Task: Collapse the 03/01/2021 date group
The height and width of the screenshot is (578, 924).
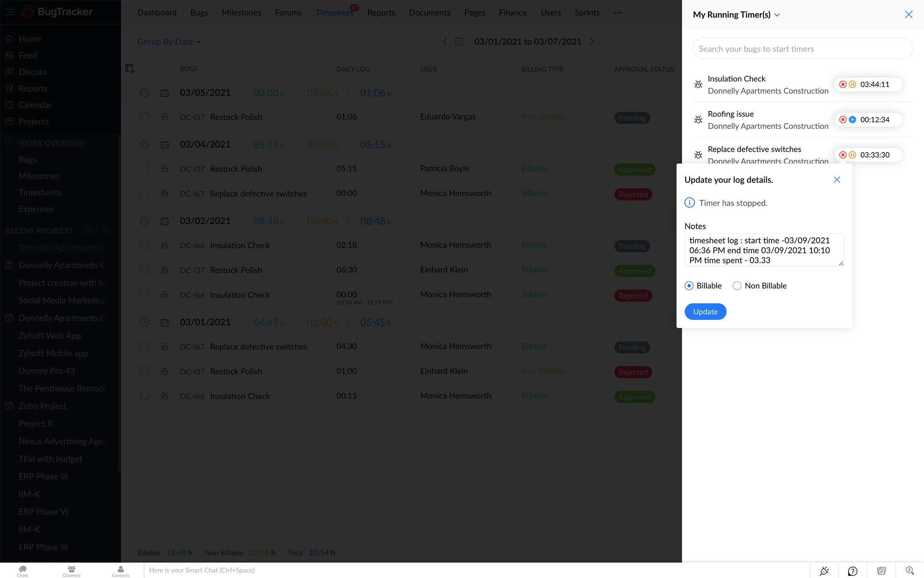Action: tap(145, 322)
